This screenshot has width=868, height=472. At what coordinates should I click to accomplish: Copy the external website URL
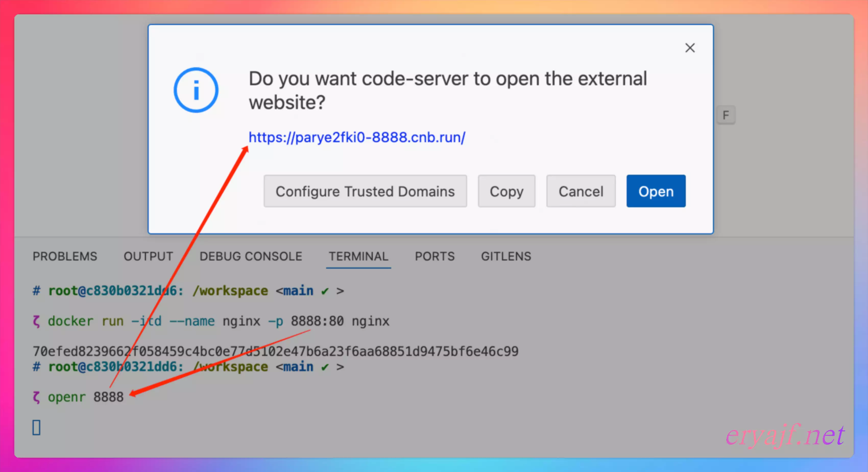tap(507, 191)
